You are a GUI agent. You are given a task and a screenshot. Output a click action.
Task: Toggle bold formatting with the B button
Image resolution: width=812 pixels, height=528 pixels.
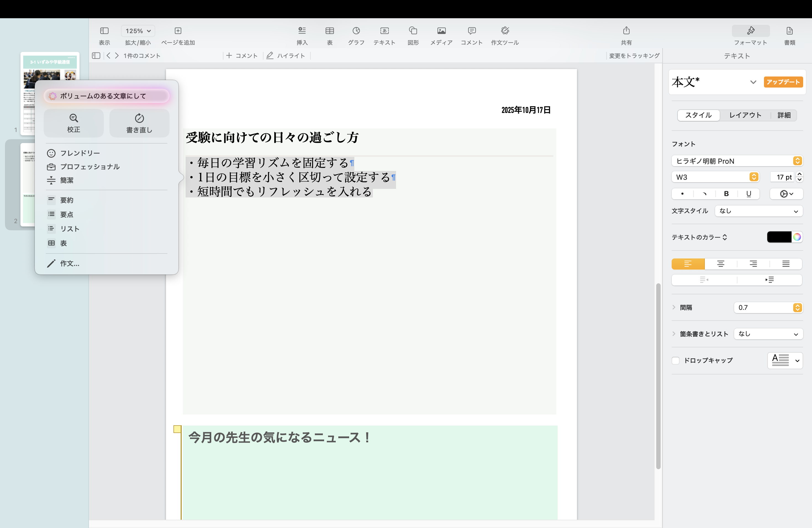726,194
